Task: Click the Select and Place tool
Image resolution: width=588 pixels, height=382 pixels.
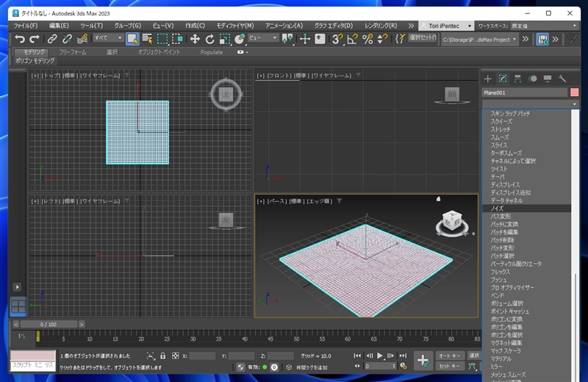Action: pyautogui.click(x=240, y=39)
